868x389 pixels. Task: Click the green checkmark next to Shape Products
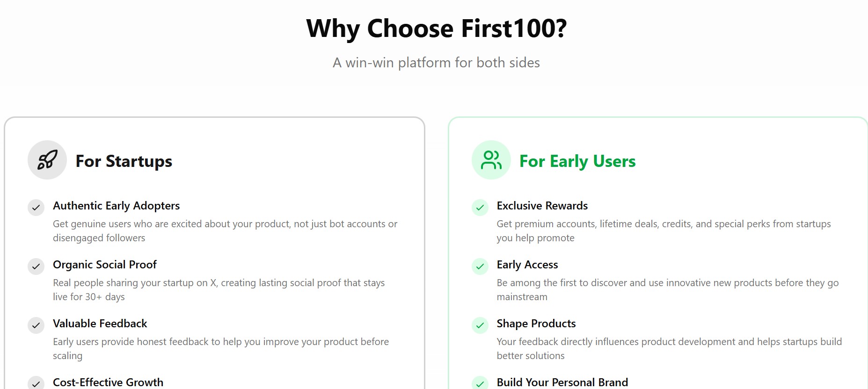point(480,325)
